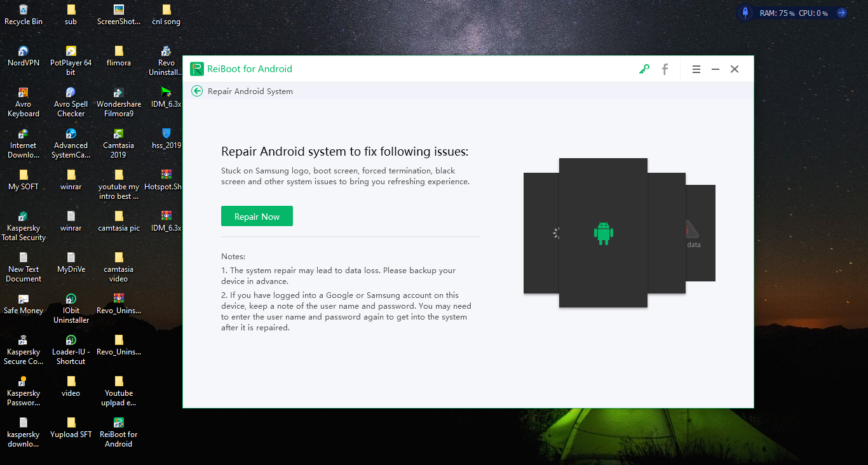Screen dimensions: 868x465
Task: Select the youtube my intro best folder
Action: 119,184
